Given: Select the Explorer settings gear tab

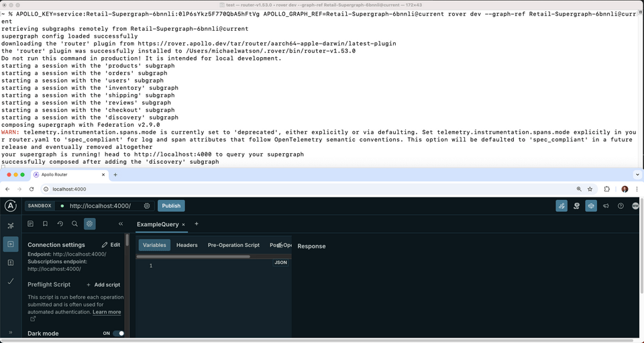Looking at the screenshot, I should pyautogui.click(x=90, y=224).
